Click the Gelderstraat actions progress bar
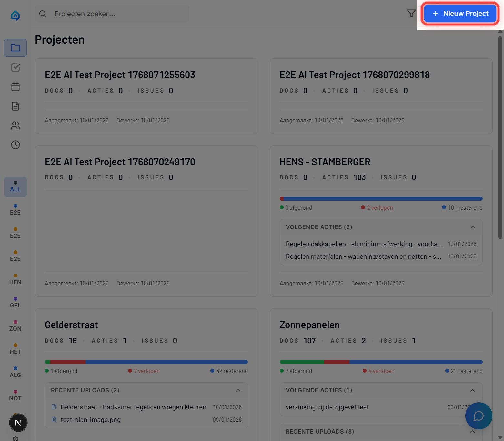 coord(146,362)
